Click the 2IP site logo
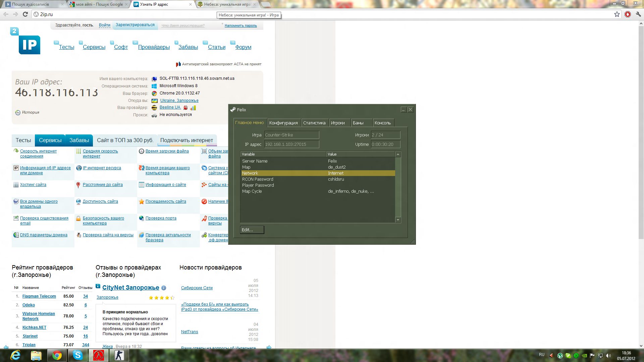The height and width of the screenshot is (362, 644). point(25,41)
